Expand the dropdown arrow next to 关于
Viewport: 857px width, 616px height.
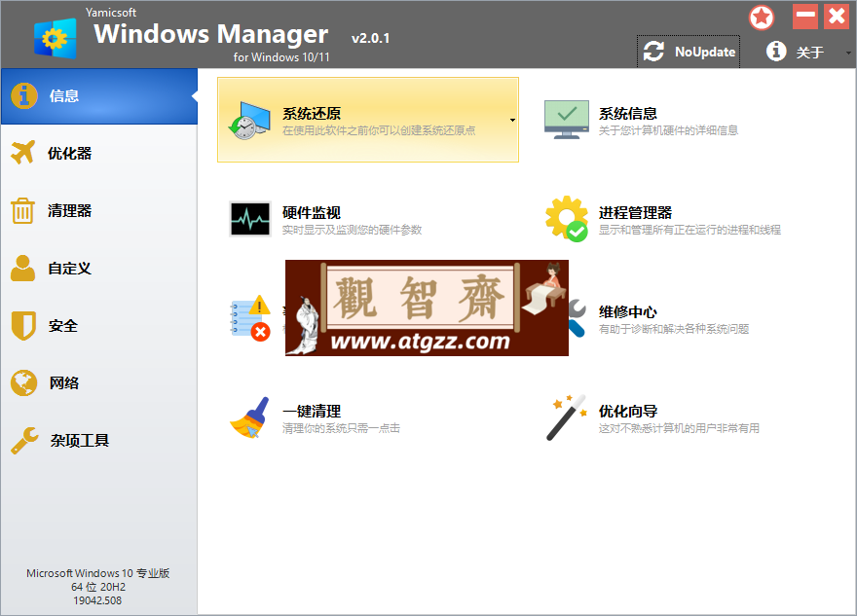coord(848,53)
